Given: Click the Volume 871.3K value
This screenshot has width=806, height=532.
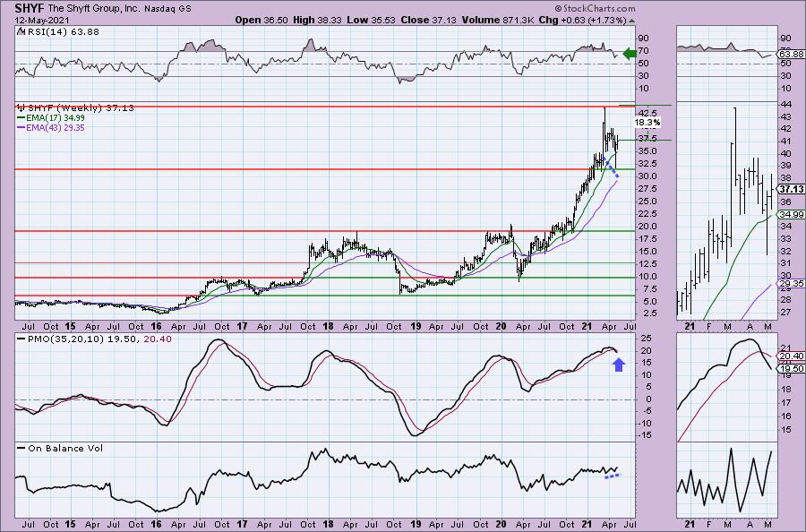Looking at the screenshot, I should coord(498,20).
